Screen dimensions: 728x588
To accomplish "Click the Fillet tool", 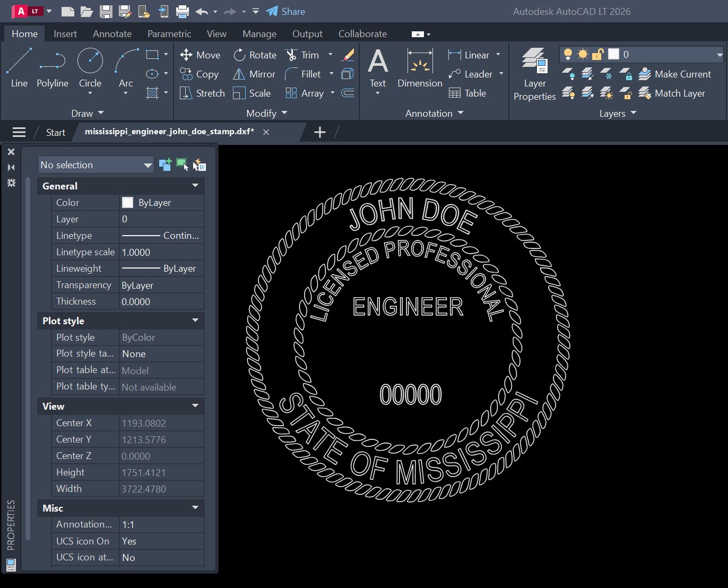I will [303, 74].
